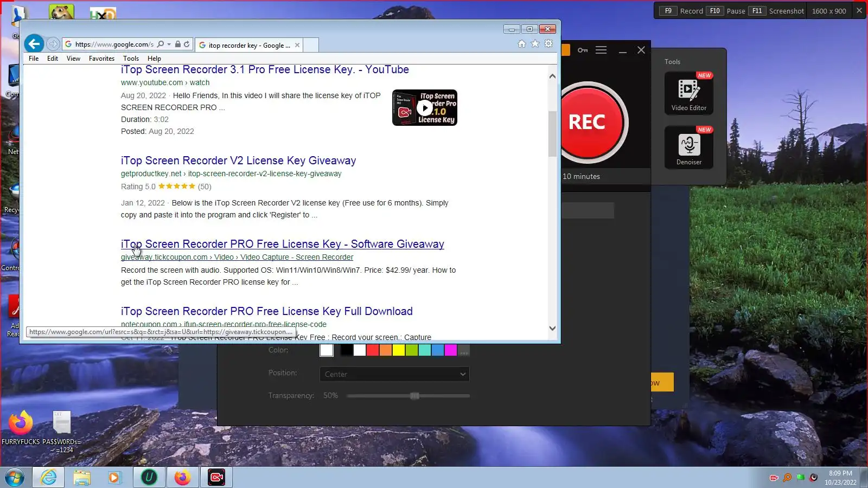This screenshot has width=868, height=488.
Task: Click the Screenshot F11 button in capture bar
Action: 776,11
